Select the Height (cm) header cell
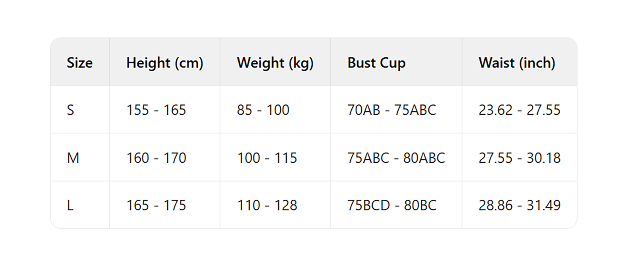This screenshot has height=255, width=644. [x=165, y=62]
